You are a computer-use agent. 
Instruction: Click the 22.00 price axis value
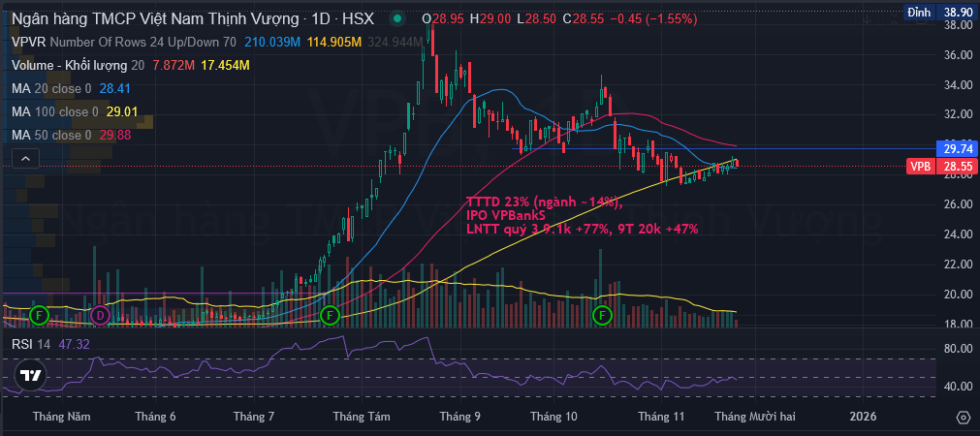point(958,265)
